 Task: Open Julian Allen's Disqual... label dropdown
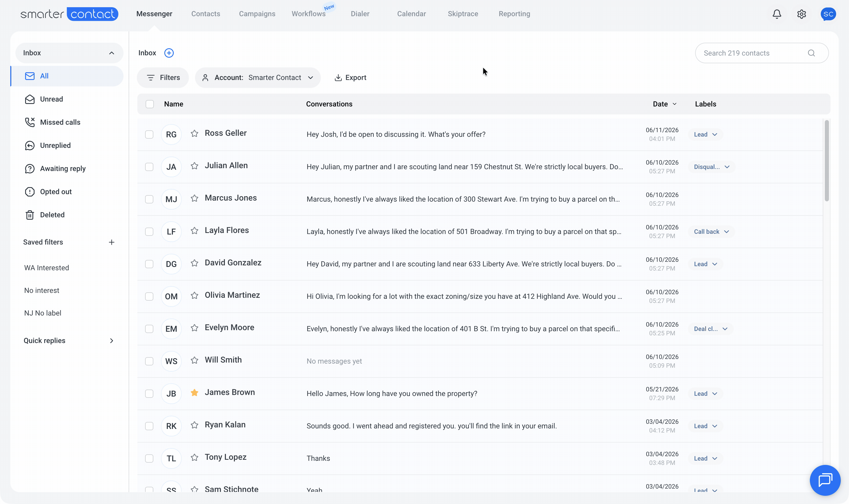pos(712,167)
